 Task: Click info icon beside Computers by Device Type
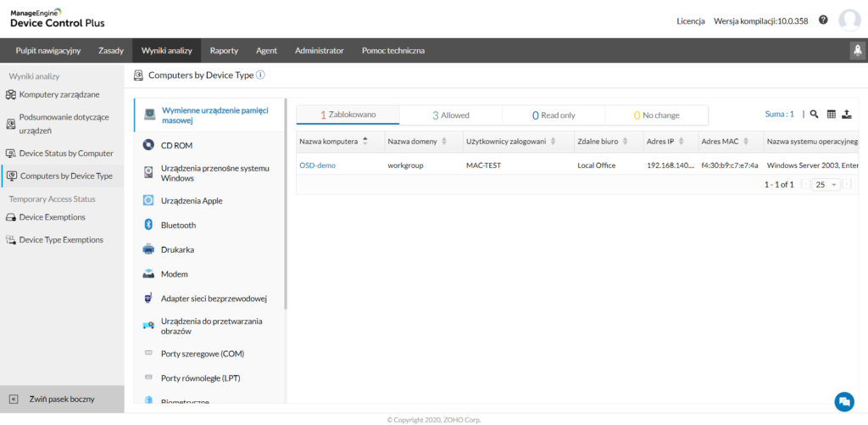coord(261,75)
